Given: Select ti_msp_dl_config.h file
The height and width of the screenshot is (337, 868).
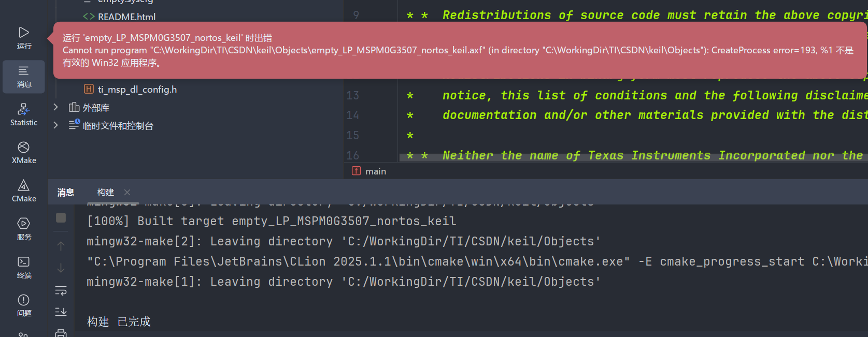Looking at the screenshot, I should tap(137, 89).
